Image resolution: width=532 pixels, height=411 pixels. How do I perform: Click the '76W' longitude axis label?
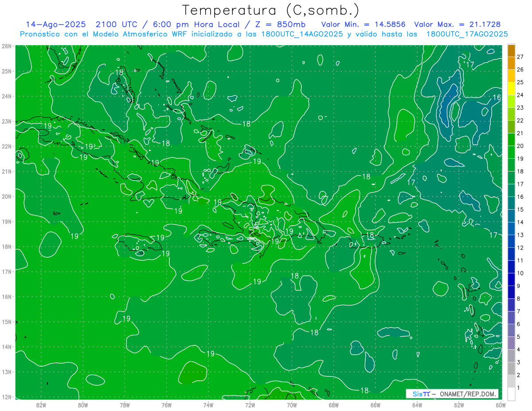coord(167,405)
